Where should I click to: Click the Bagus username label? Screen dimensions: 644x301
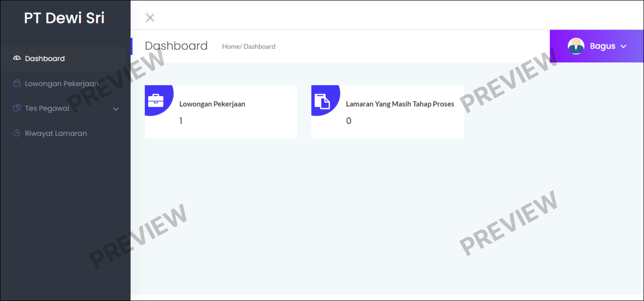tap(602, 46)
